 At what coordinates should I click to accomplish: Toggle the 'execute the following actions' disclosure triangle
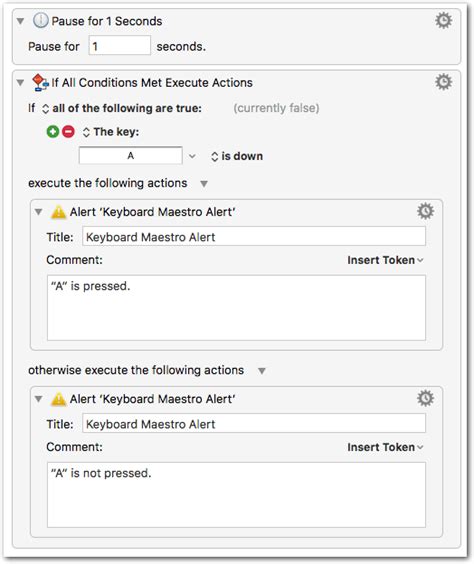(204, 184)
